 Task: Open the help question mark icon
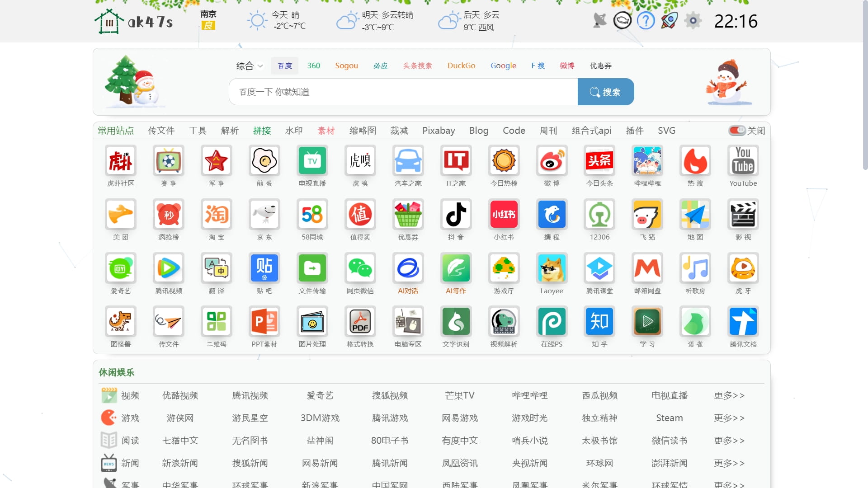click(646, 21)
